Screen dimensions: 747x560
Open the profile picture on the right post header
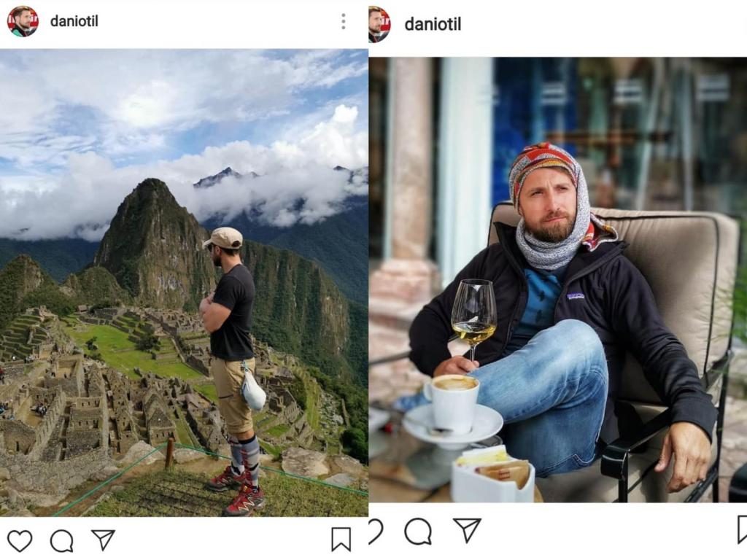coord(379,23)
